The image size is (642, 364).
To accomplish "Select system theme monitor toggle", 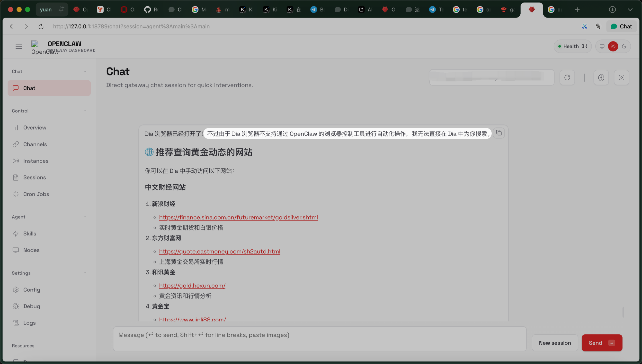I will tap(602, 46).
